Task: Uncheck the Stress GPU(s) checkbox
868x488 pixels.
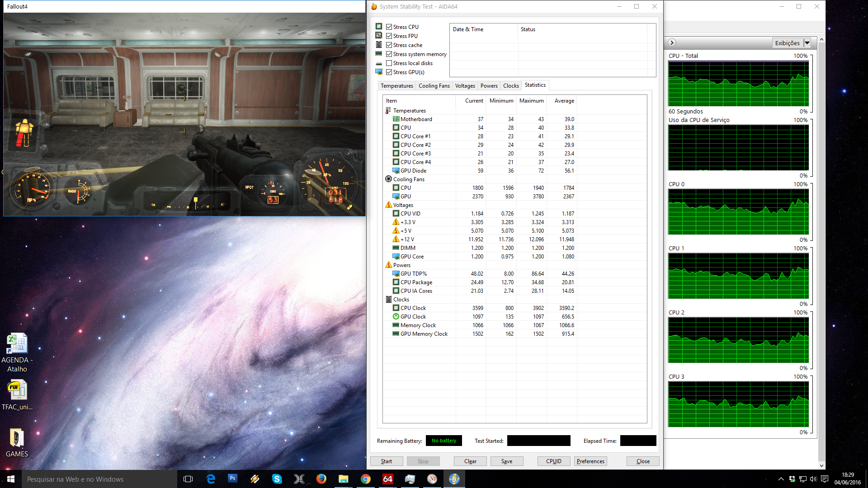Action: click(389, 72)
